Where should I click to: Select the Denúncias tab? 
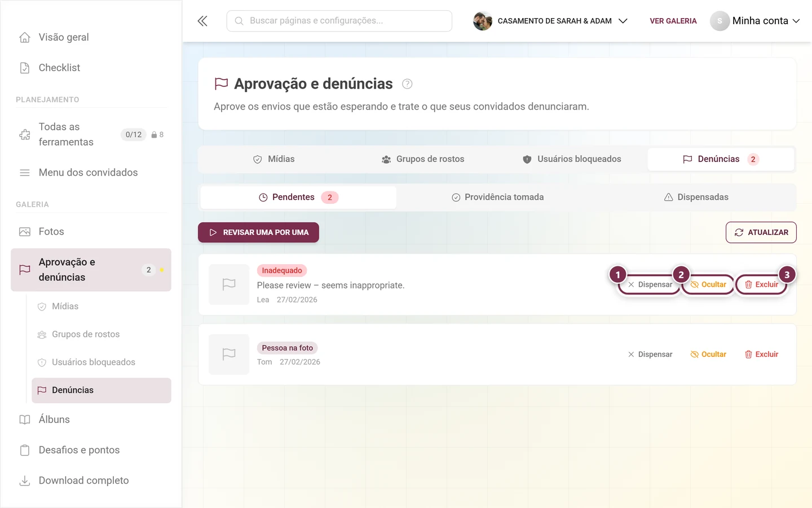721,159
